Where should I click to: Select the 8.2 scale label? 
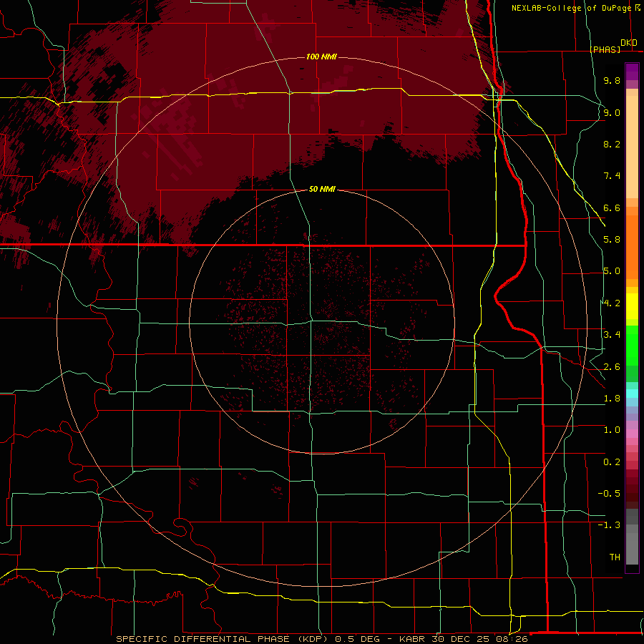[612, 144]
